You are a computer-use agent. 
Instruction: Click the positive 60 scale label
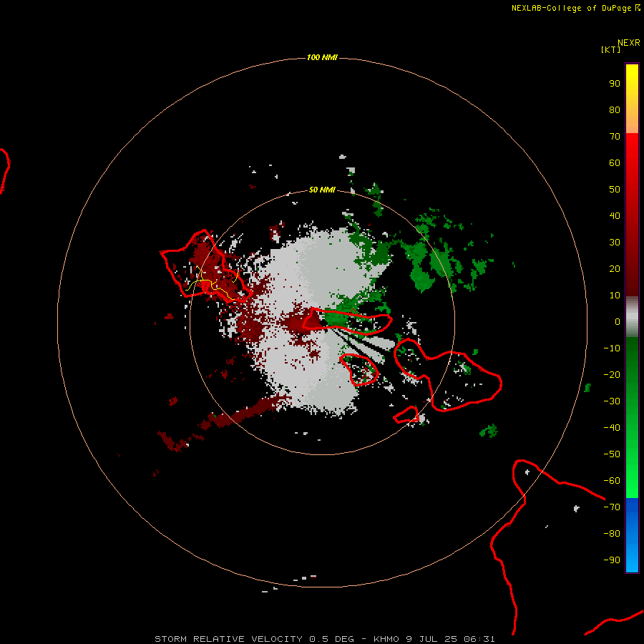615,162
